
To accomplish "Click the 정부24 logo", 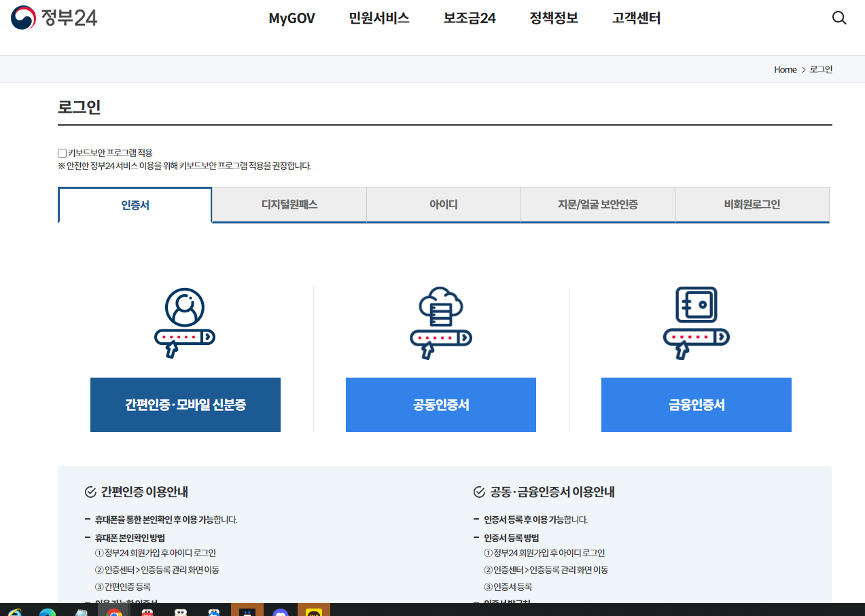I will point(54,18).
